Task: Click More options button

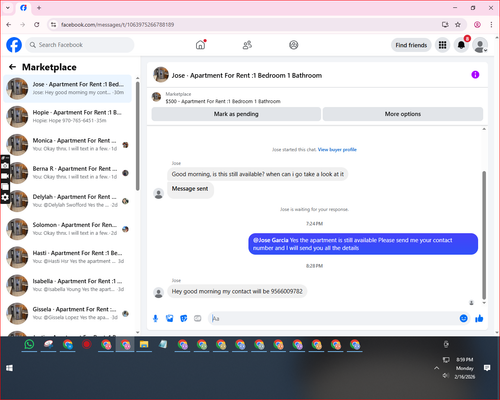Action: (403, 114)
